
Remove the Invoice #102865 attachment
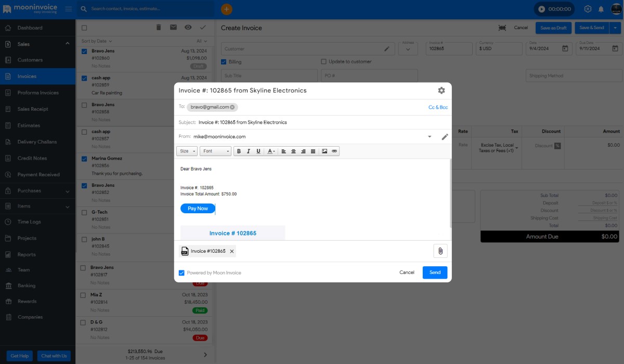point(232,251)
